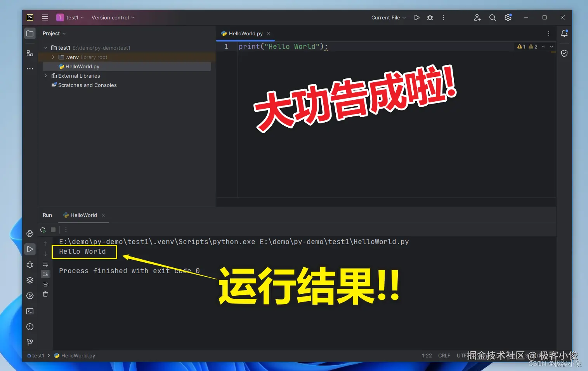Screen dimensions: 588x371
Task: Go to next highlighted problem arrow
Action: point(552,47)
